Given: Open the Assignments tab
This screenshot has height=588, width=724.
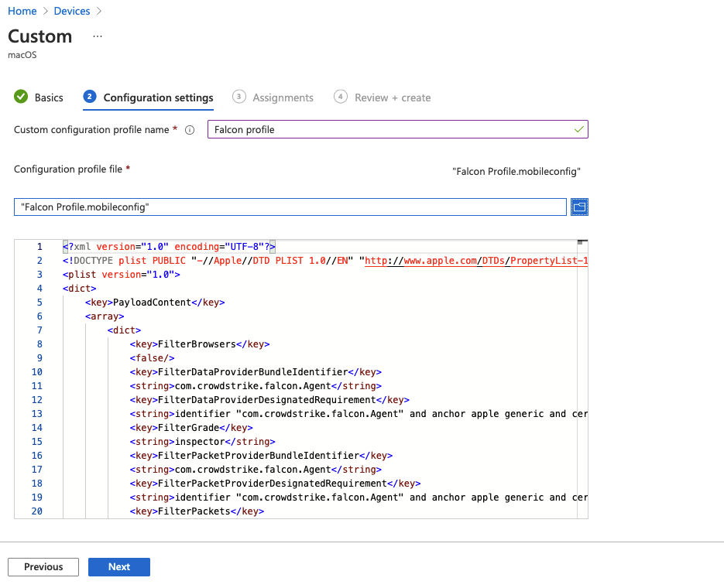Looking at the screenshot, I should (283, 97).
